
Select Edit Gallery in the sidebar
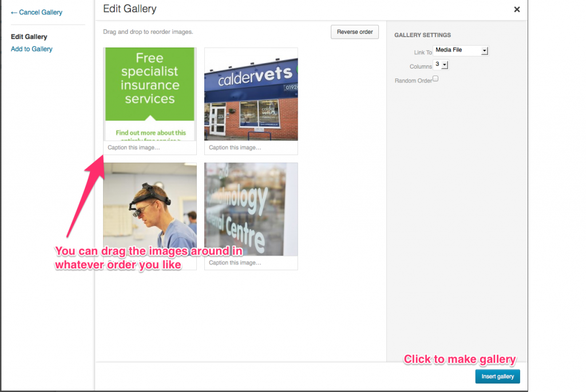point(29,37)
